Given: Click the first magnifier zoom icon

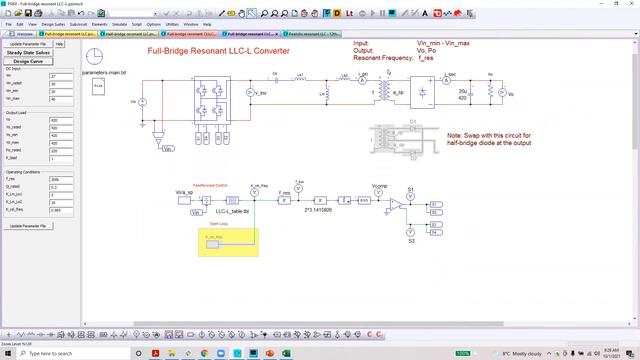Looking at the screenshot, I should [x=264, y=13].
